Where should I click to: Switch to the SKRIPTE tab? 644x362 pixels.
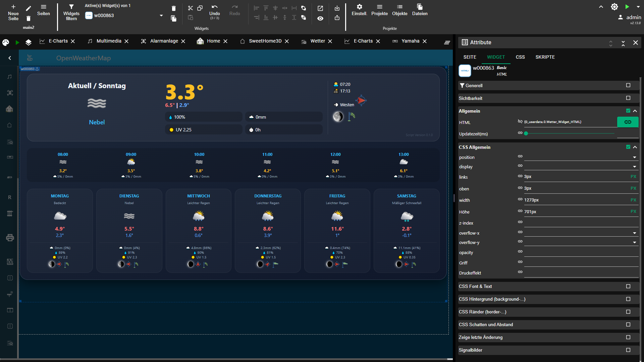click(545, 57)
